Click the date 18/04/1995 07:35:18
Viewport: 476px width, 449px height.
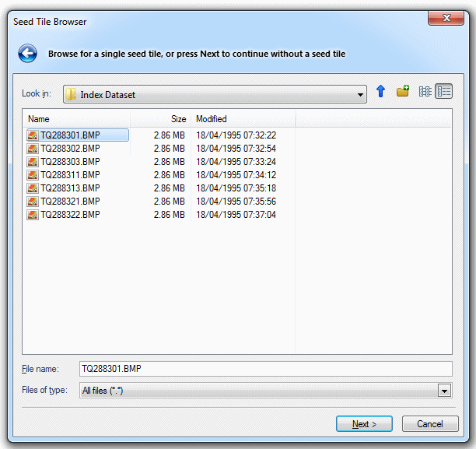click(x=236, y=188)
